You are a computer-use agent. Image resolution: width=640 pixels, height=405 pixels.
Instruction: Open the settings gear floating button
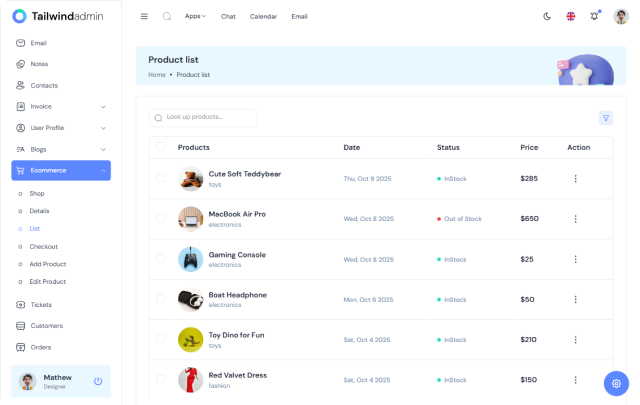point(616,383)
